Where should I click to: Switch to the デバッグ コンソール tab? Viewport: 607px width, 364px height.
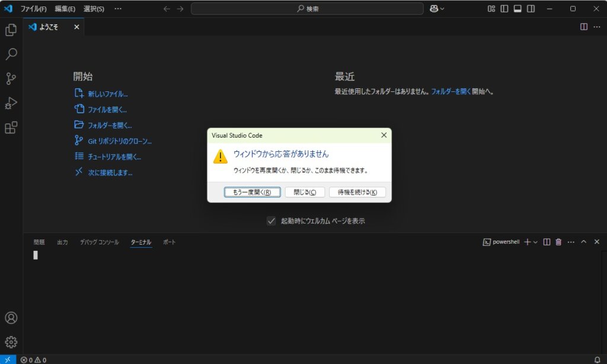click(100, 242)
